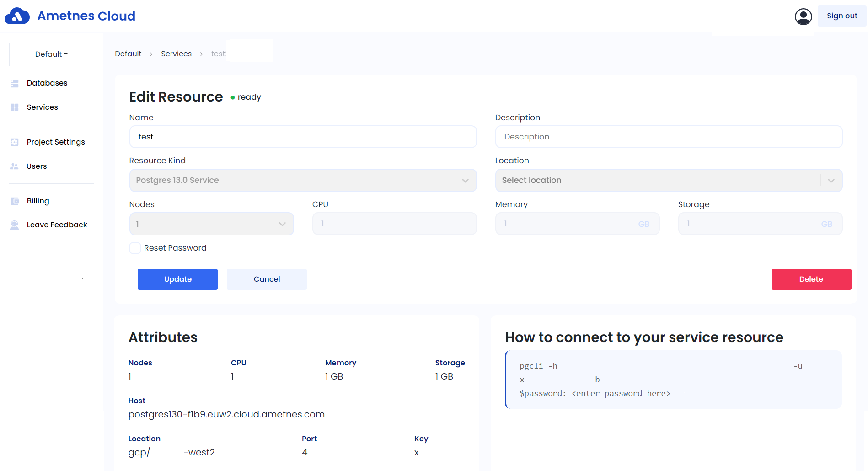
Task: Click the Sign out button
Action: pyautogui.click(x=841, y=16)
